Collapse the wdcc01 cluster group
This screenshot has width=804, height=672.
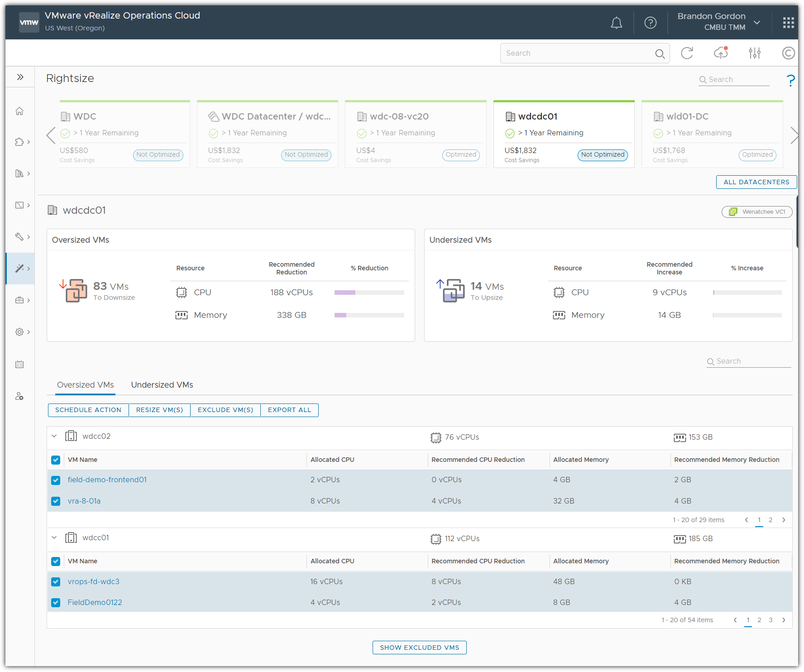(54, 538)
